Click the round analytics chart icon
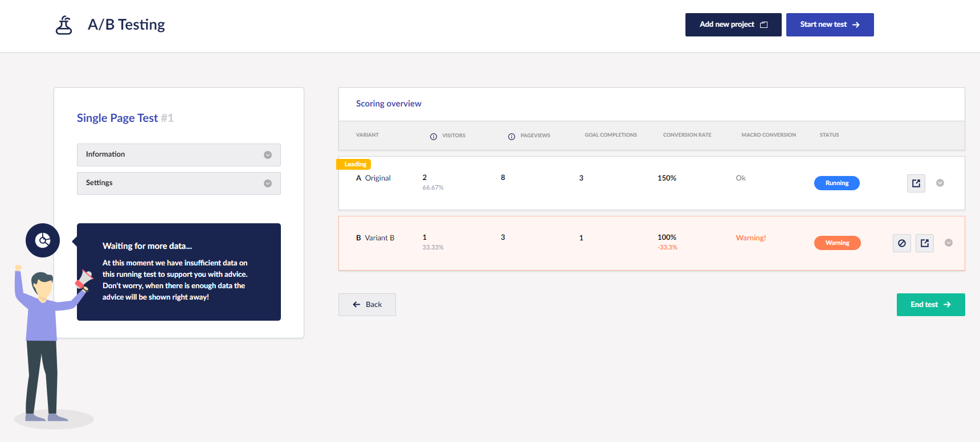The width and height of the screenshot is (980, 442). 43,240
